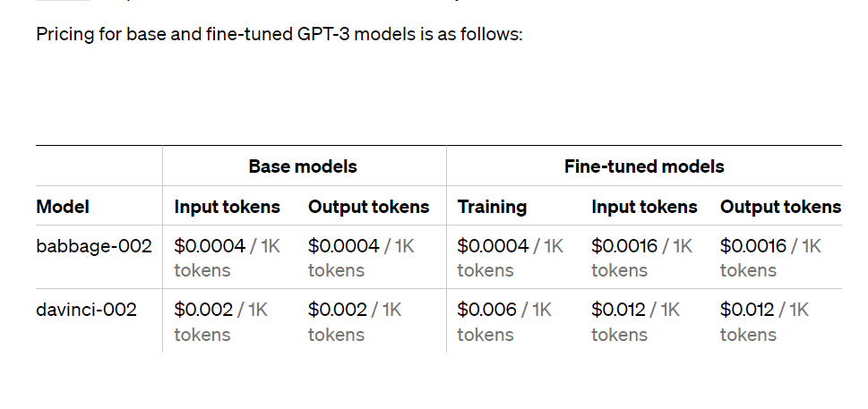This screenshot has height=409, width=868.
Task: Click the 'Output tokens' header under Fine-tuned models
Action: point(780,207)
